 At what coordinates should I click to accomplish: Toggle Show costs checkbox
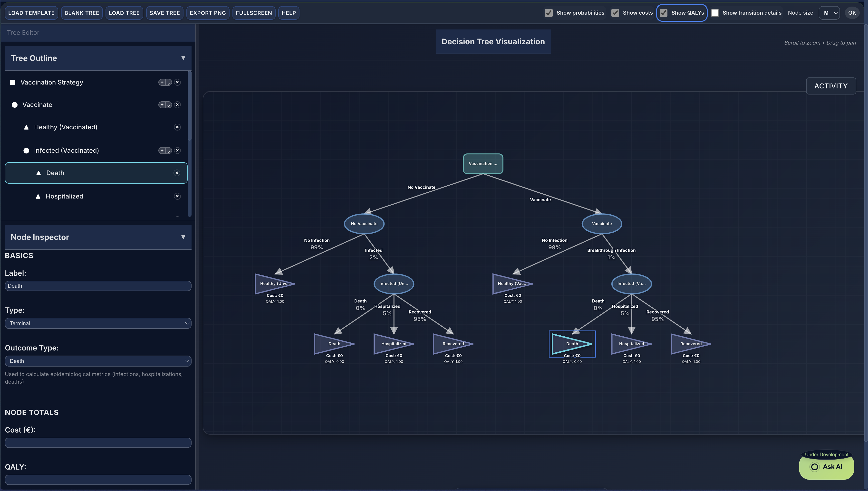[615, 13]
